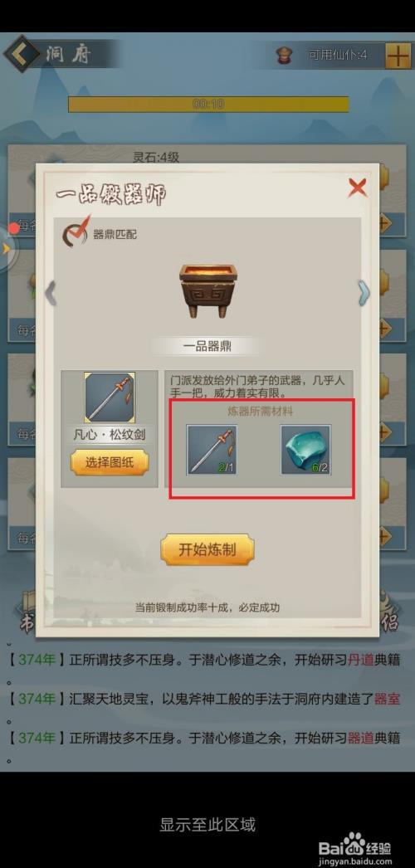This screenshot has width=415, height=868.
Task: Tap the bronze 一品器鼎 cauldron image
Action: (207, 290)
